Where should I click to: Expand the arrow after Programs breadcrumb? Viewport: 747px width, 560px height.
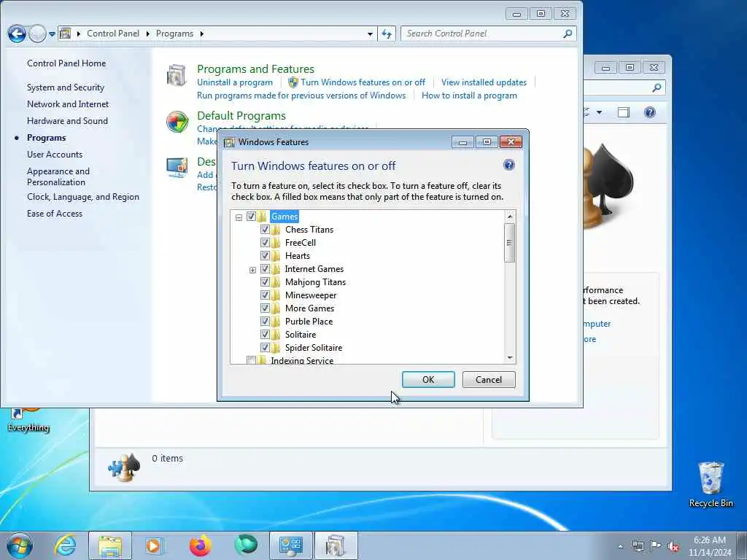(202, 34)
